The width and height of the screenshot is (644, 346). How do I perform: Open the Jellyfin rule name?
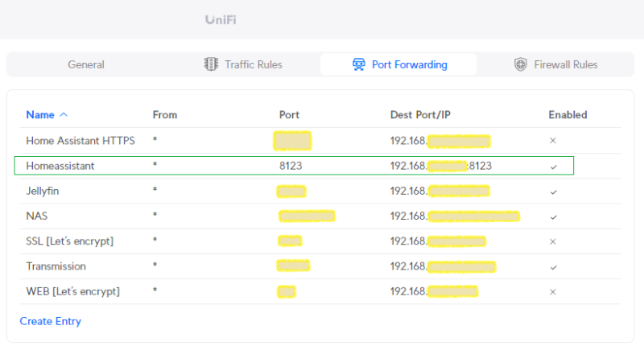(x=43, y=192)
